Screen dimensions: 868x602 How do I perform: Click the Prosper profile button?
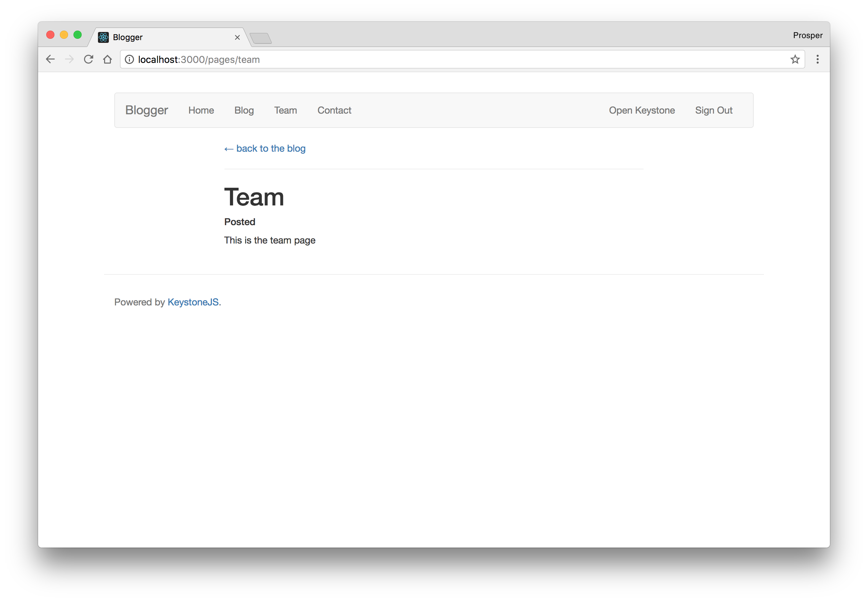click(x=807, y=35)
